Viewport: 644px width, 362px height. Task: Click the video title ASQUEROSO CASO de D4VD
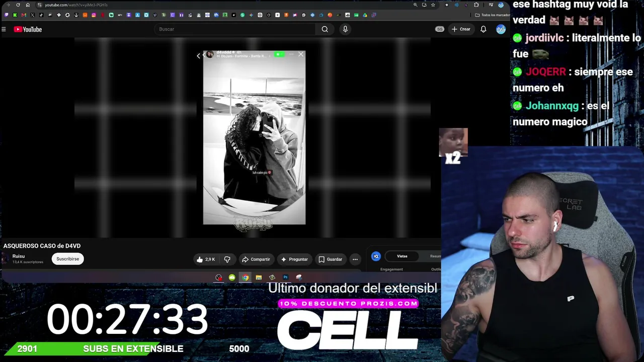(x=42, y=246)
